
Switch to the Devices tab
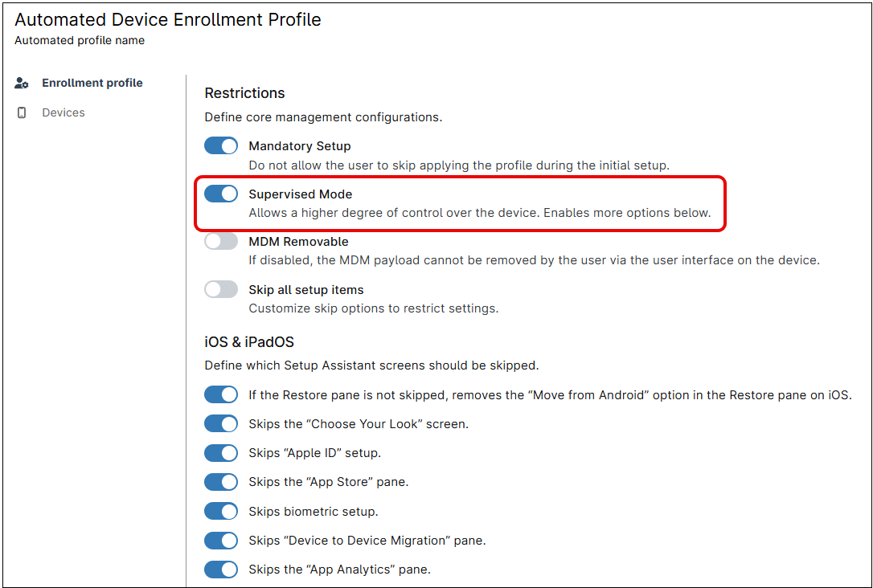[x=64, y=112]
